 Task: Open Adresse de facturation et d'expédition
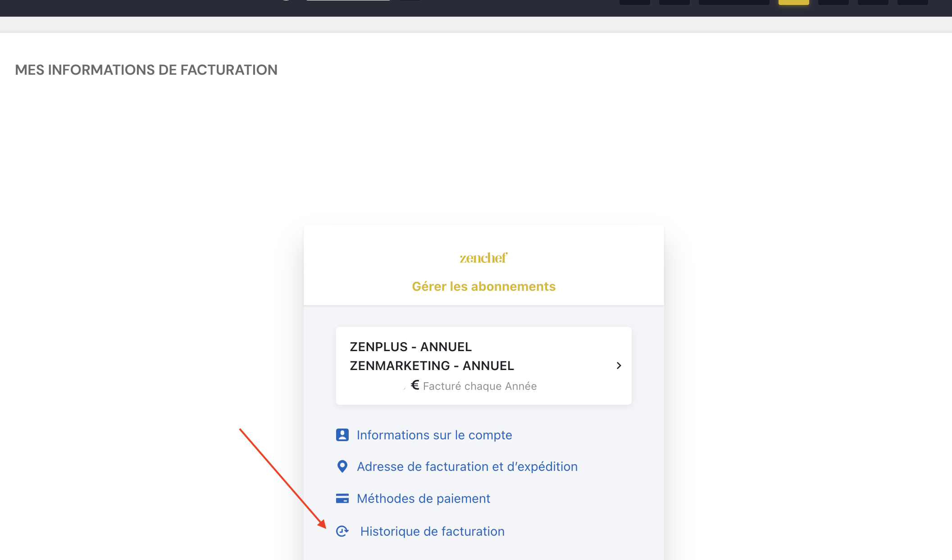point(467,466)
